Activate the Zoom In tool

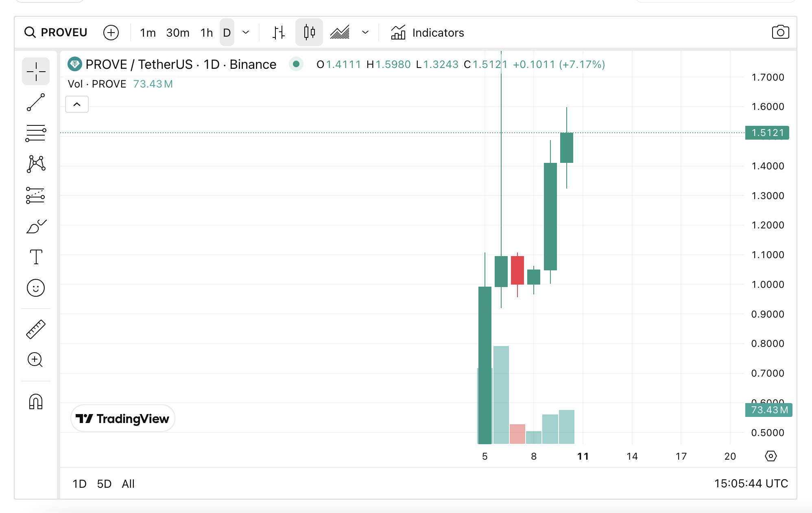click(x=36, y=360)
